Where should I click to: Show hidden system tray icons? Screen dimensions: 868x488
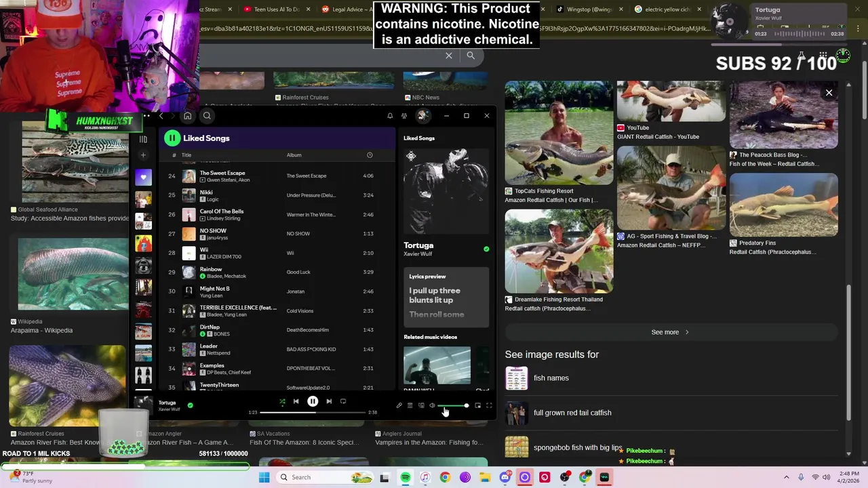pyautogui.click(x=787, y=477)
